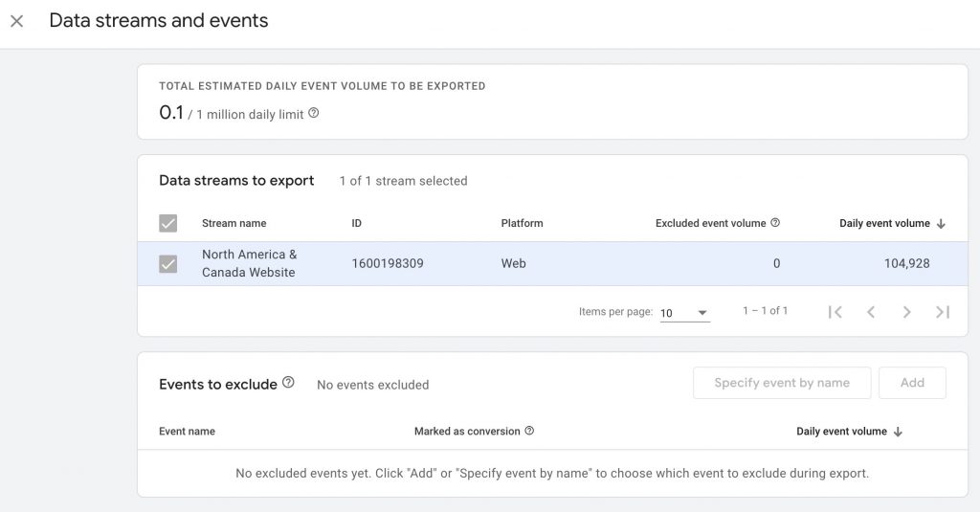Show help for Marked as conversion
The image size is (980, 512).
[x=529, y=431]
